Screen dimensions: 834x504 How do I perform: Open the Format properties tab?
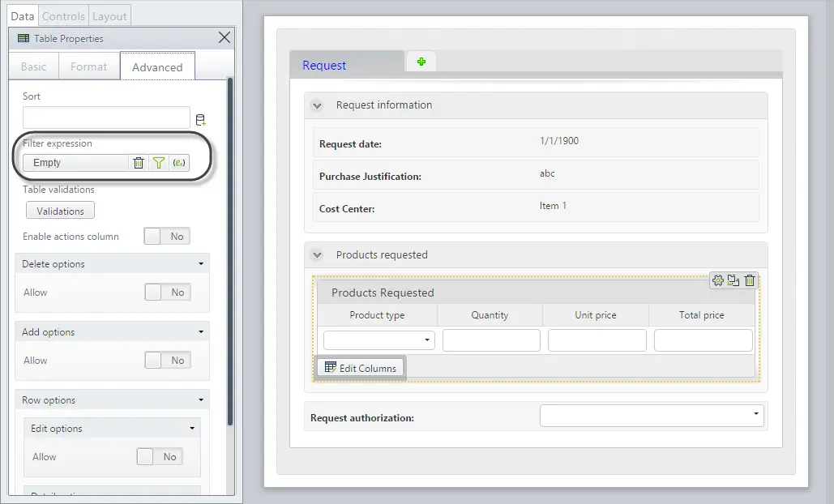pos(89,66)
